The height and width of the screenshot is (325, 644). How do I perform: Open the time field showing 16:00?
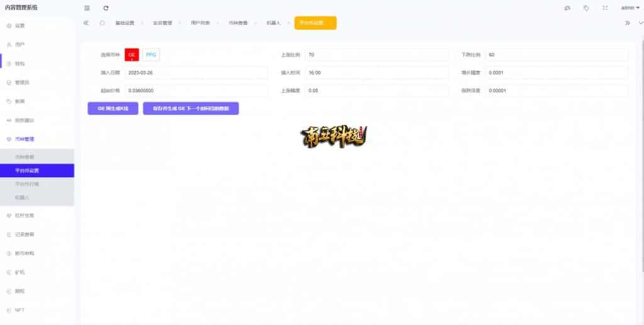[377, 73]
